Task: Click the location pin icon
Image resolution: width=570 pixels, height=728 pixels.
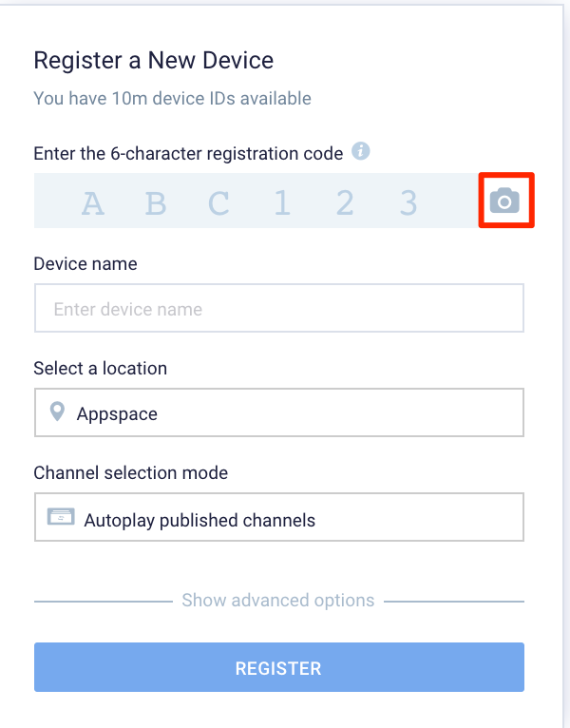Action: (x=57, y=412)
